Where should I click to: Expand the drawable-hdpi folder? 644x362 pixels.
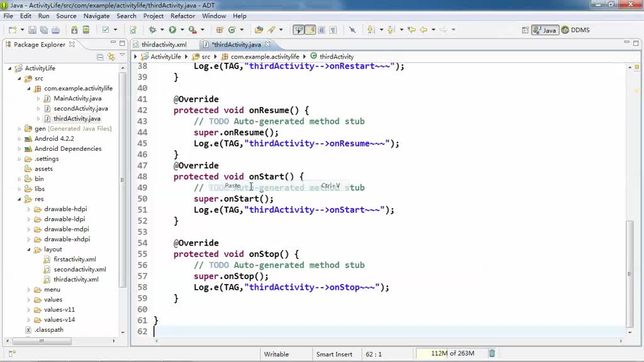pos(29,209)
